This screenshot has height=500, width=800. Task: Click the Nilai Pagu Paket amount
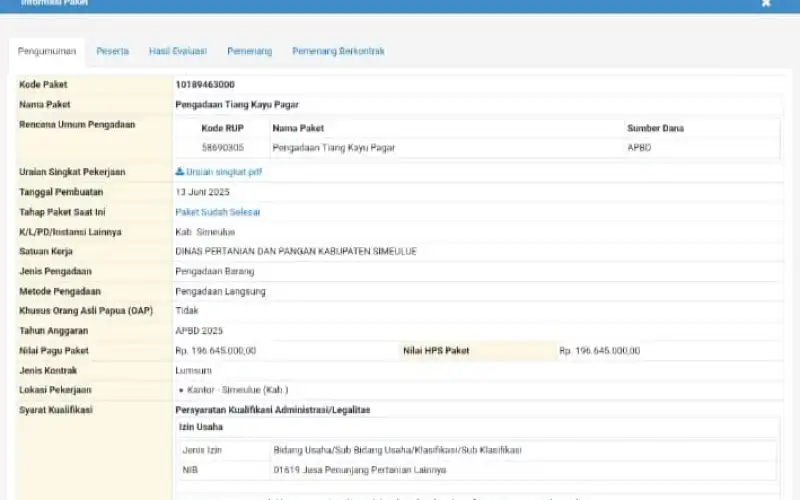tap(216, 351)
